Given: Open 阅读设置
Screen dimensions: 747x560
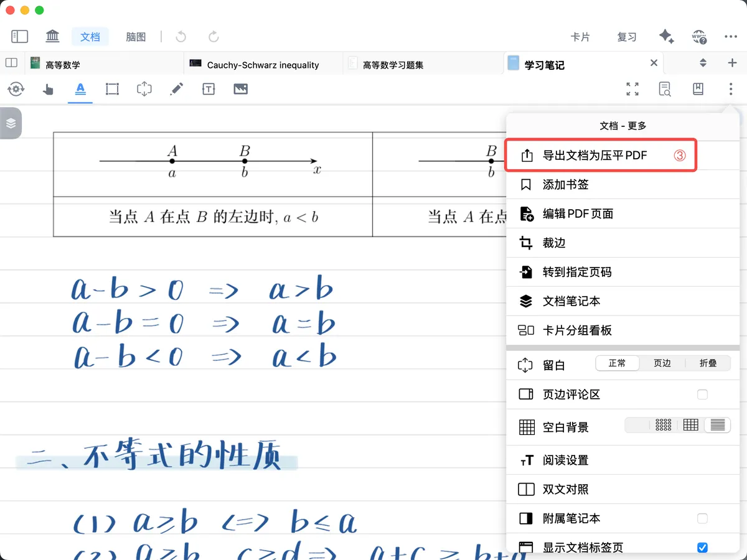Looking at the screenshot, I should click(623, 460).
